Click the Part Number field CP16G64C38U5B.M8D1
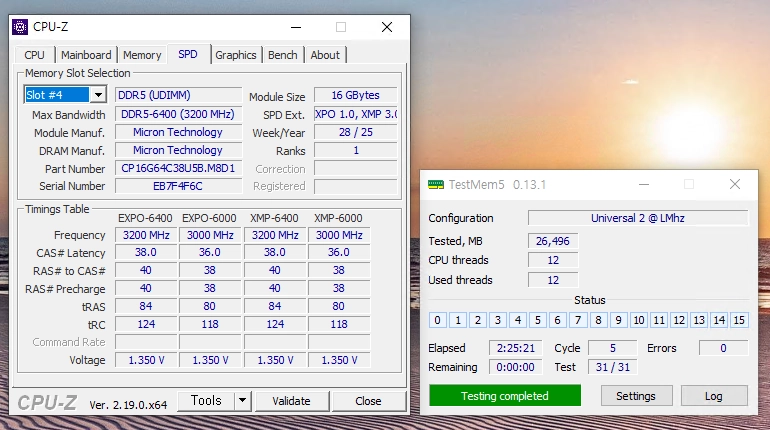Image resolution: width=770 pixels, height=430 pixels. pyautogui.click(x=178, y=168)
